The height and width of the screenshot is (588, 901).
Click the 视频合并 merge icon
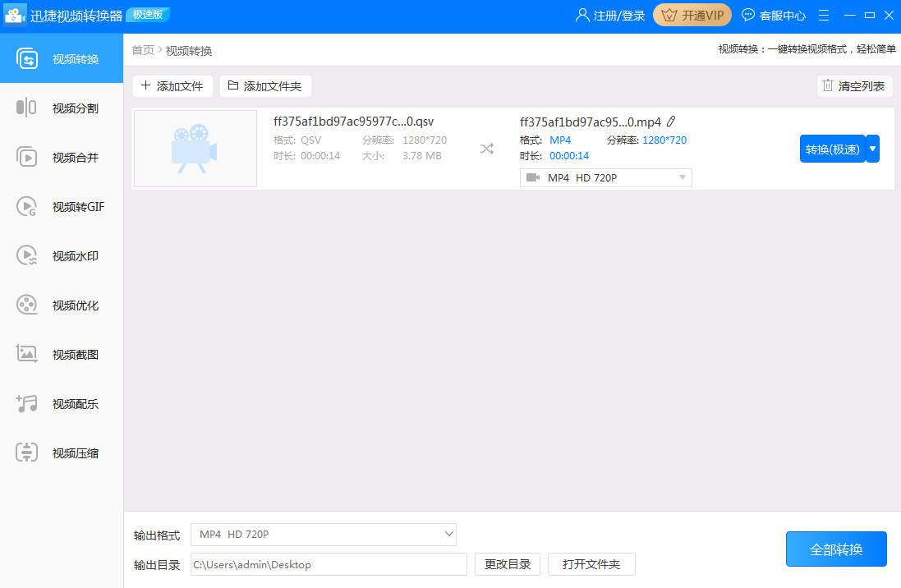26,157
